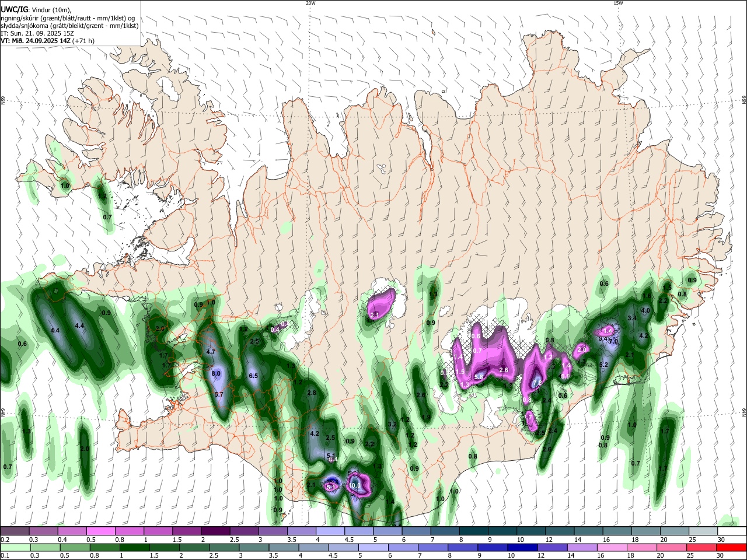Click the '0.1' label in the bottom legend row
This screenshot has height=560, width=747.
(5, 556)
